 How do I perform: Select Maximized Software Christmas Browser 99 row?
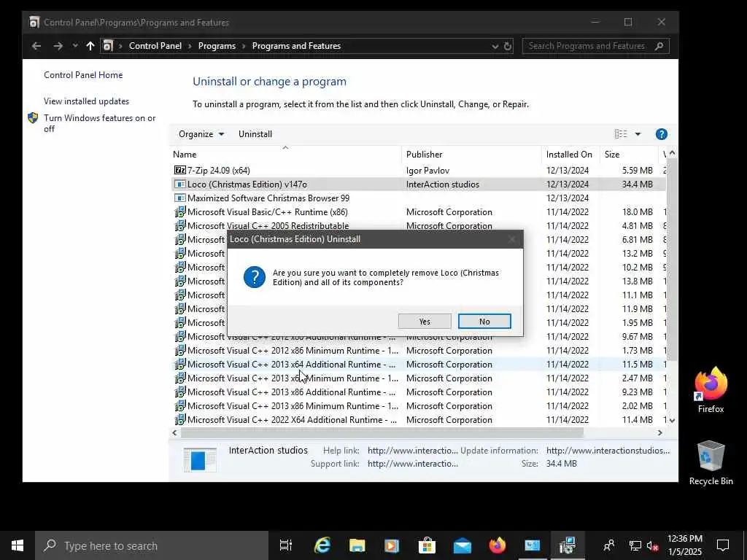(418, 198)
